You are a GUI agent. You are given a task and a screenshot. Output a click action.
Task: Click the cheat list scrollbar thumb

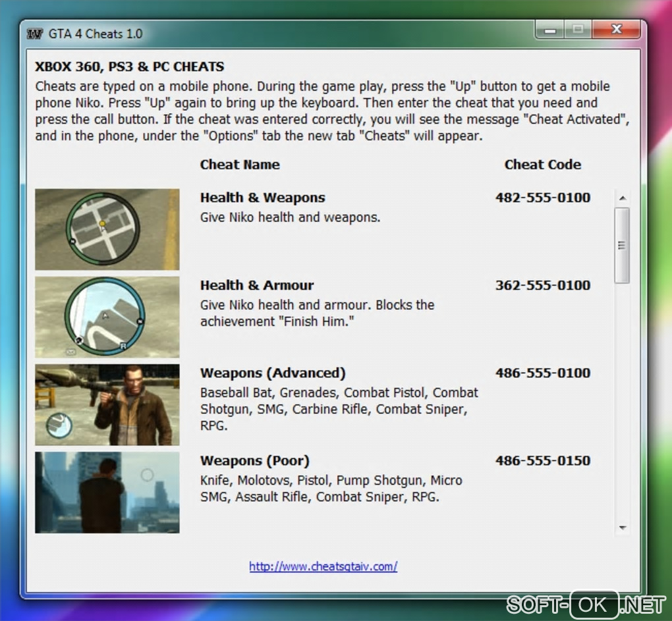pyautogui.click(x=622, y=246)
